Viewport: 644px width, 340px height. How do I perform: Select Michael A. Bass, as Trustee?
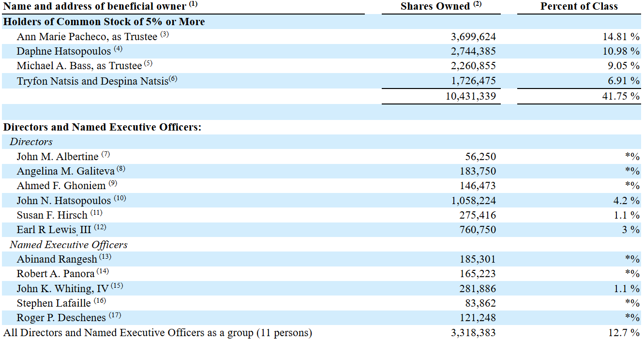(x=79, y=66)
